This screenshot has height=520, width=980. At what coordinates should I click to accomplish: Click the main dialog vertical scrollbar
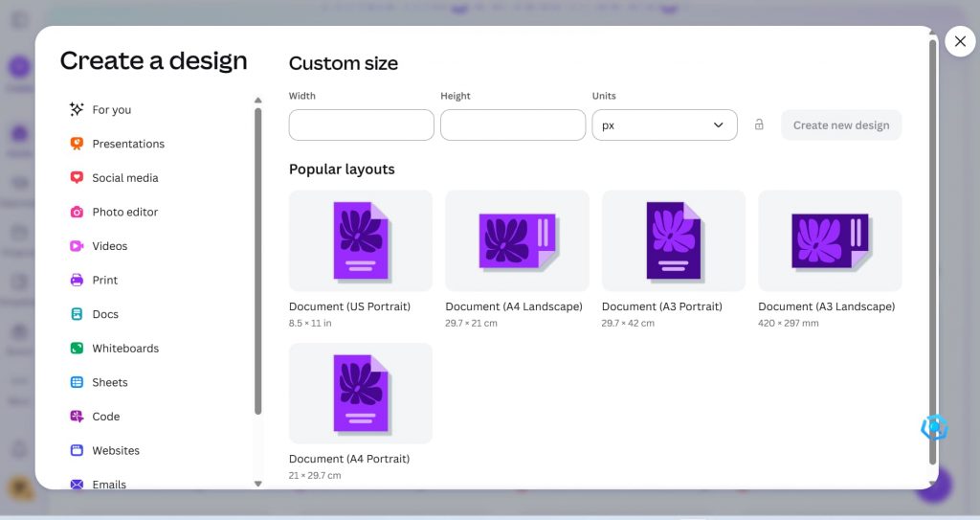(932, 252)
